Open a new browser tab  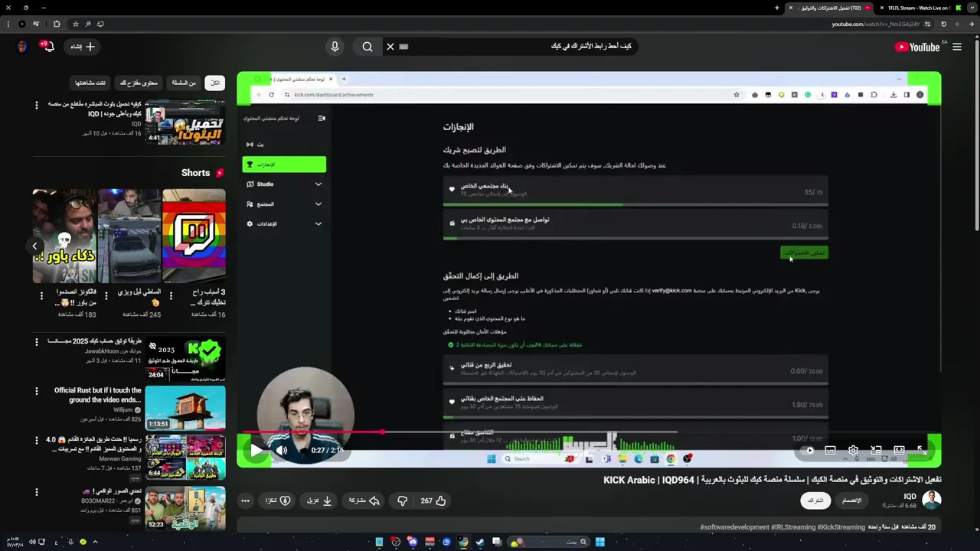coord(776,8)
